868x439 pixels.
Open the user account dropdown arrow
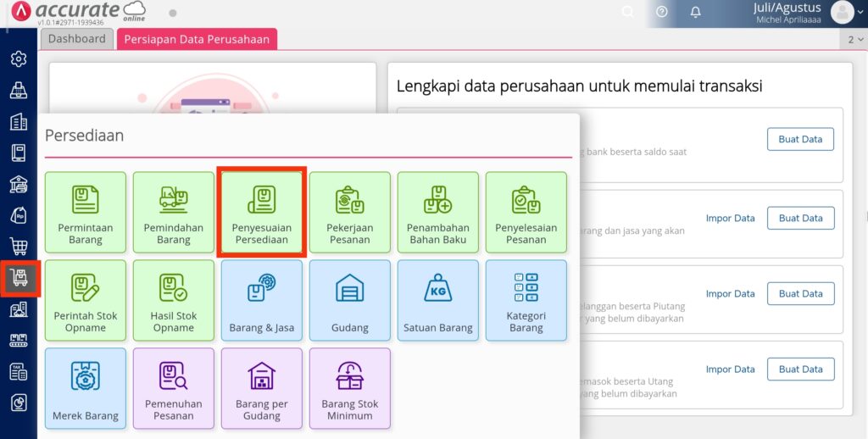point(861,12)
